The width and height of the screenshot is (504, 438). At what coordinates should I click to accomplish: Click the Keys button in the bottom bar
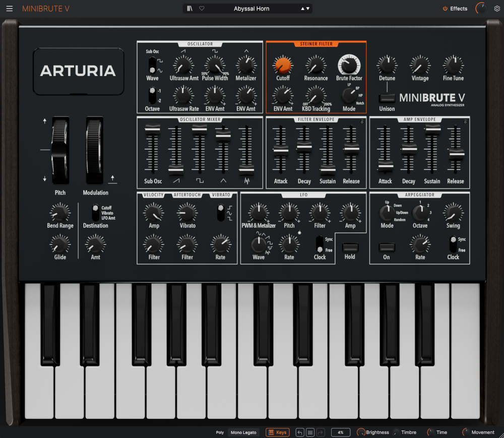tap(278, 432)
